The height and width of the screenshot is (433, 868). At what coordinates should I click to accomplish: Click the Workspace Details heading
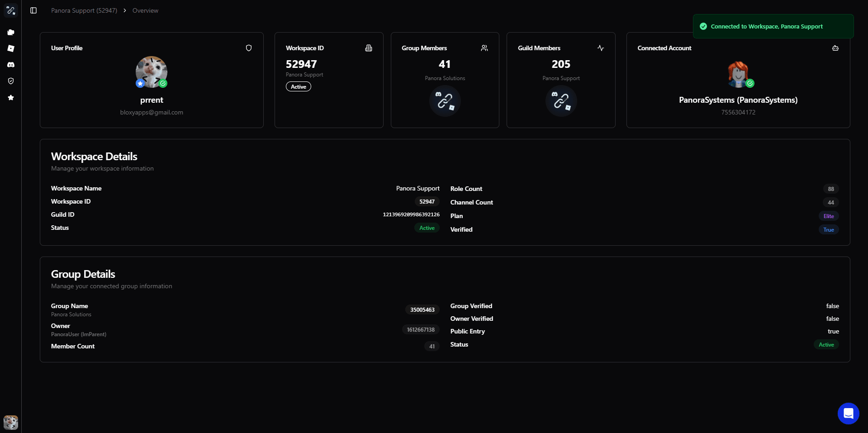coord(94,157)
